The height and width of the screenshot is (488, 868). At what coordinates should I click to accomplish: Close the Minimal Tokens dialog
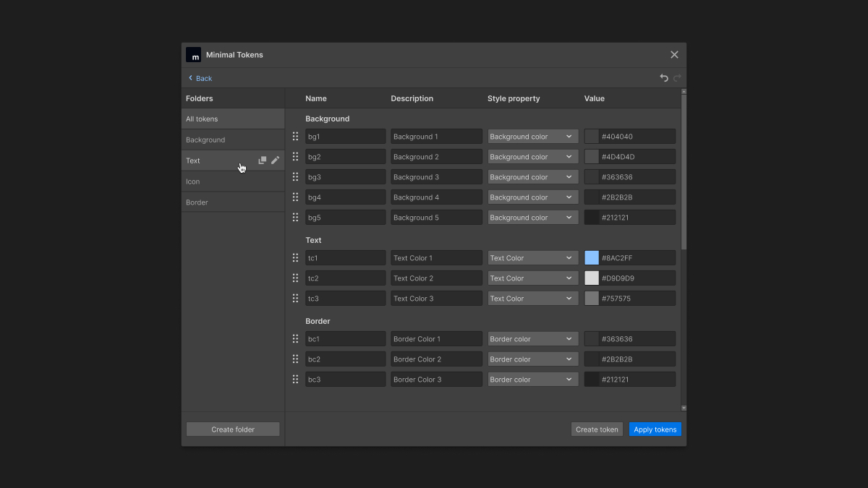(674, 55)
